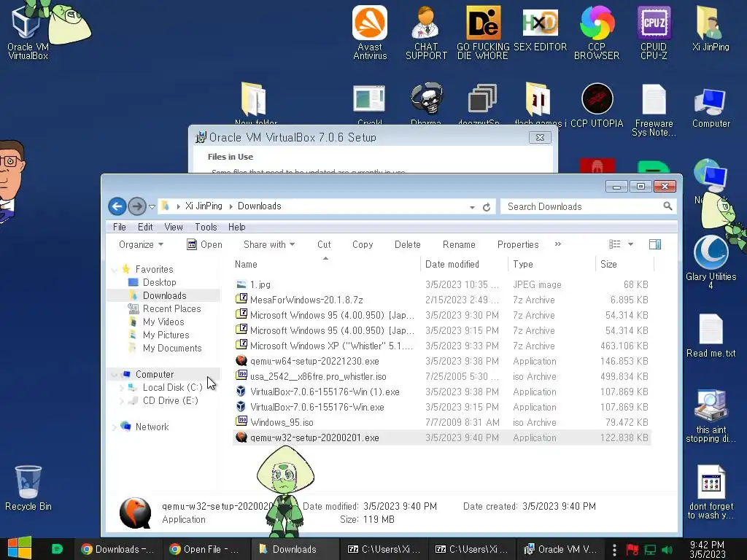
Task: Open the Windows Start button
Action: [20, 548]
